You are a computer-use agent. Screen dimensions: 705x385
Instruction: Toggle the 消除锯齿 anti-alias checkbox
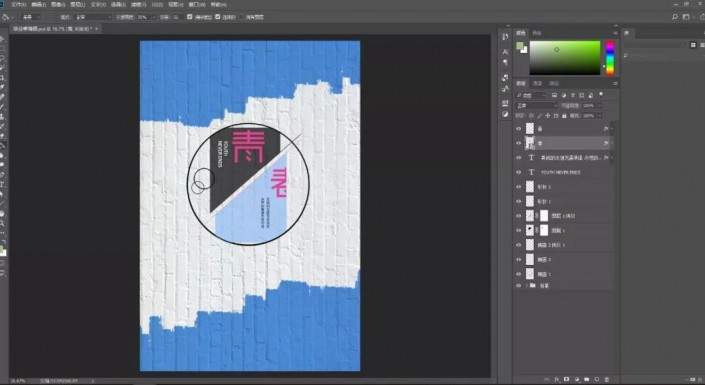(x=190, y=17)
